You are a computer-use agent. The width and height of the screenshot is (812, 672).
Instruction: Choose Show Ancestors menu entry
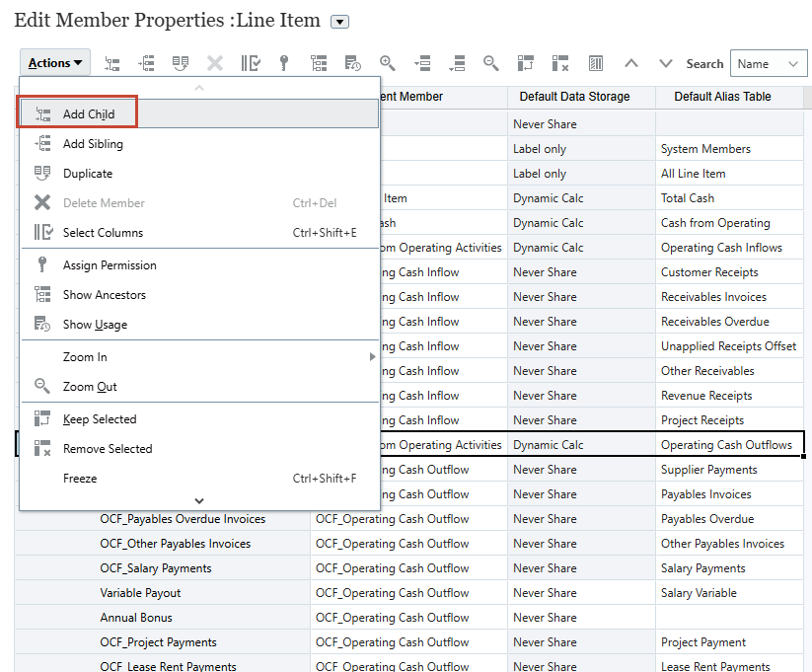199,294
